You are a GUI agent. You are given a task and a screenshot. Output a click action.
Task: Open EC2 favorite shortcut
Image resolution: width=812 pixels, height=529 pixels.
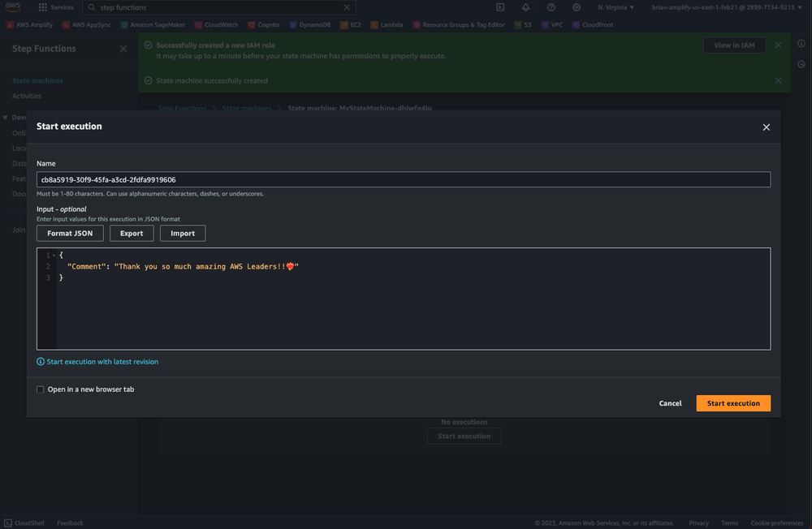[351, 25]
